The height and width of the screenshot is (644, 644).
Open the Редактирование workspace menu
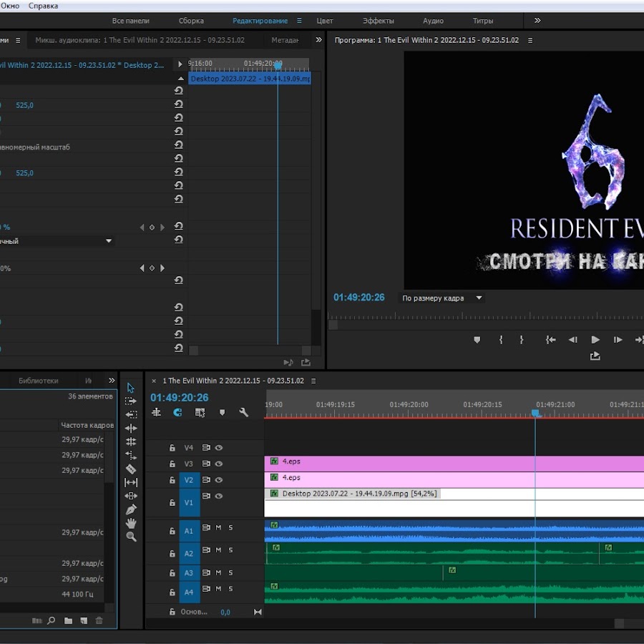[x=299, y=21]
